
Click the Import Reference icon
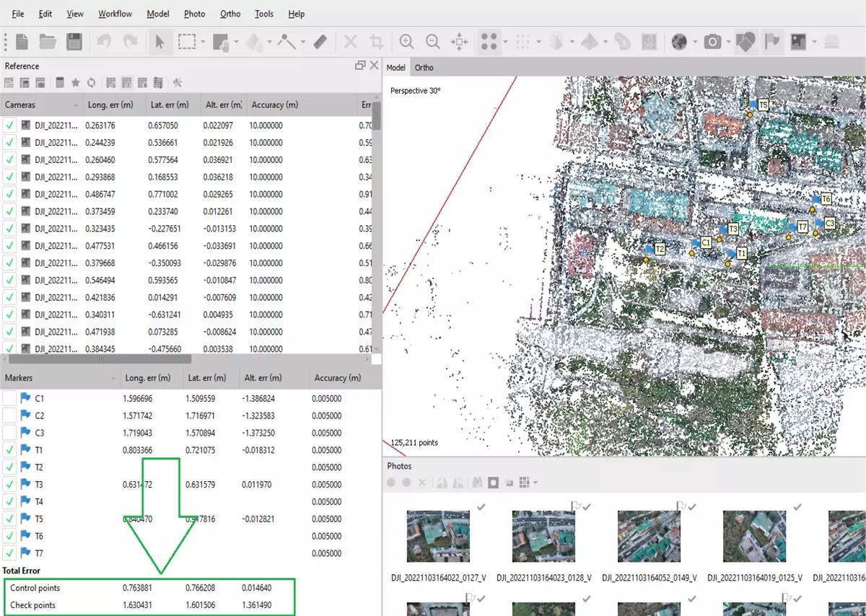pyautogui.click(x=9, y=83)
